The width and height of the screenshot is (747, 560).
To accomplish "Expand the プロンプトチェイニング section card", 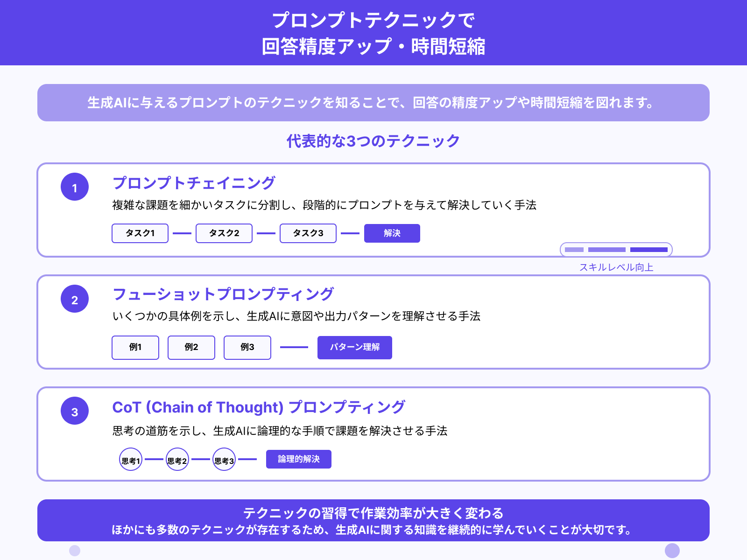I will pos(373,209).
